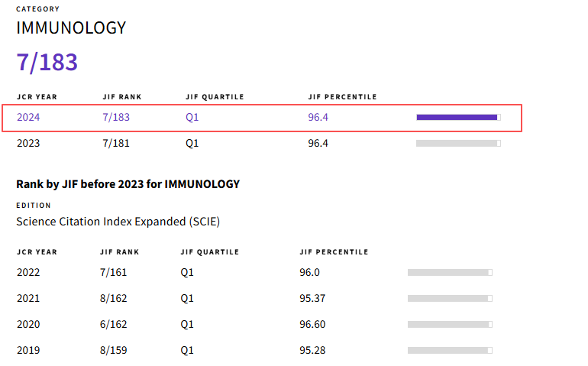Click Science Citation Index Expanded (SCIE) text

pyautogui.click(x=118, y=222)
